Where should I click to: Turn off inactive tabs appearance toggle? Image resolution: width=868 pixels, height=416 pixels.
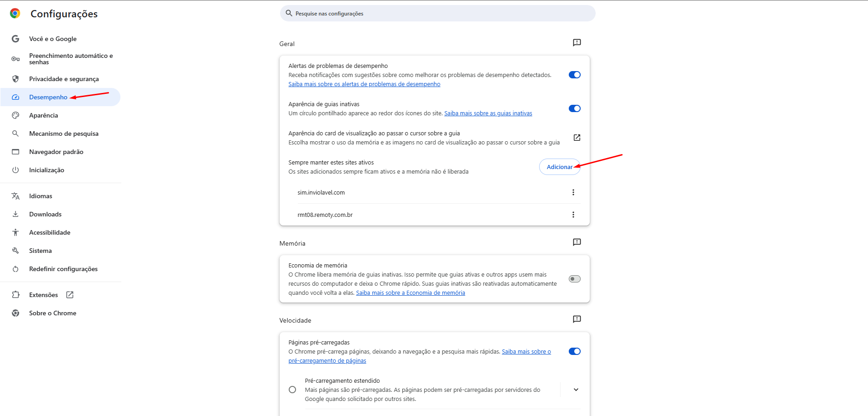click(x=574, y=108)
